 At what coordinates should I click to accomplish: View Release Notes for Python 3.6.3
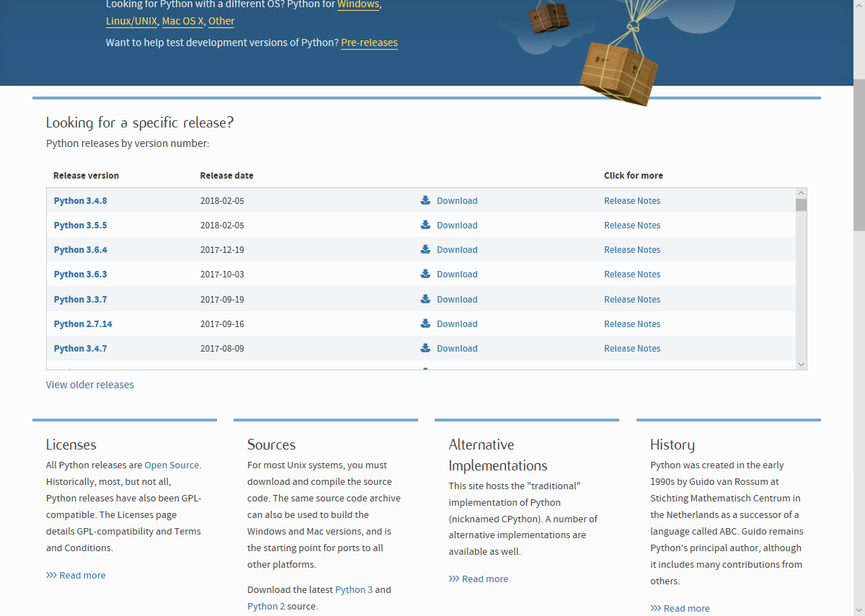click(x=632, y=274)
